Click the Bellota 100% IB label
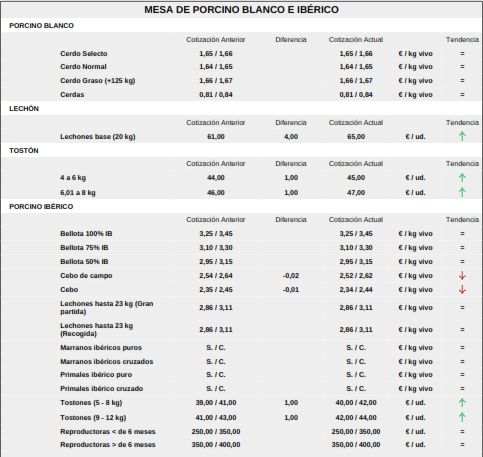The image size is (483, 457). pyautogui.click(x=86, y=234)
